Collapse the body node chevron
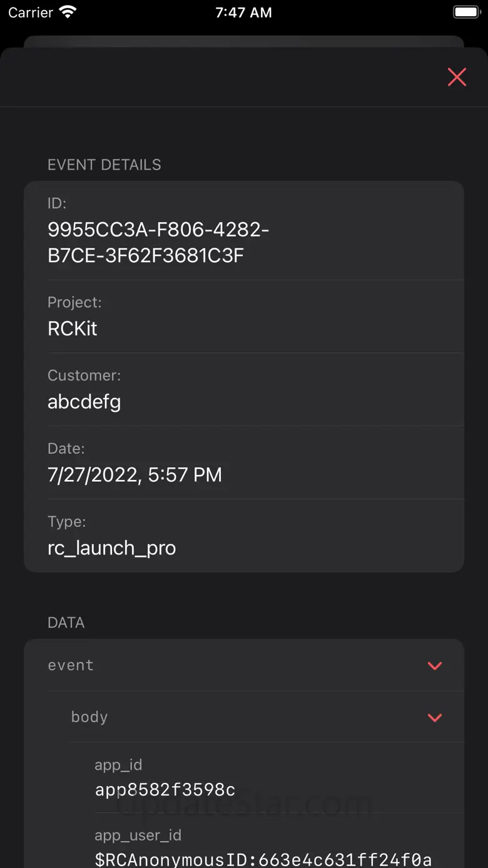This screenshot has height=868, width=488. (x=435, y=717)
